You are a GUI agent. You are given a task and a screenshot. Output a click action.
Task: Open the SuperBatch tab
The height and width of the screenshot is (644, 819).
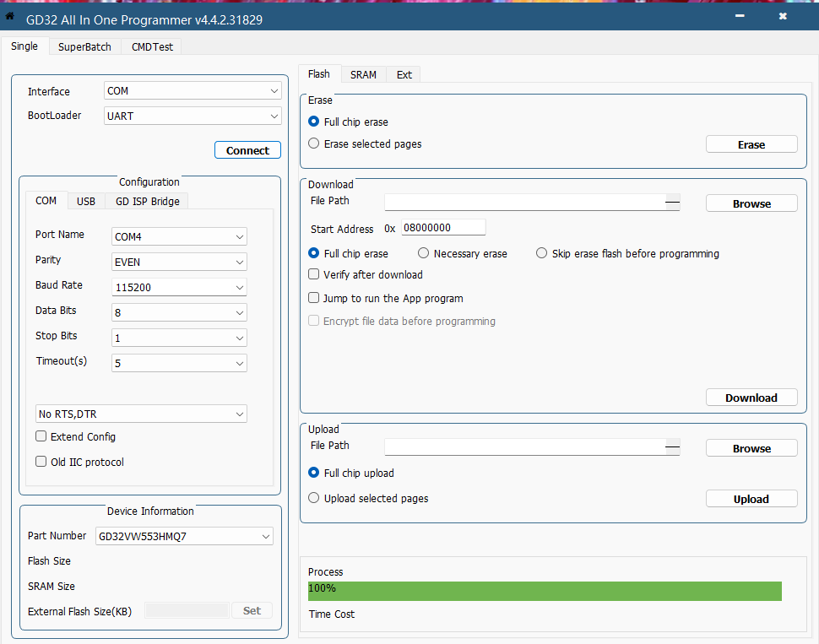(x=84, y=47)
